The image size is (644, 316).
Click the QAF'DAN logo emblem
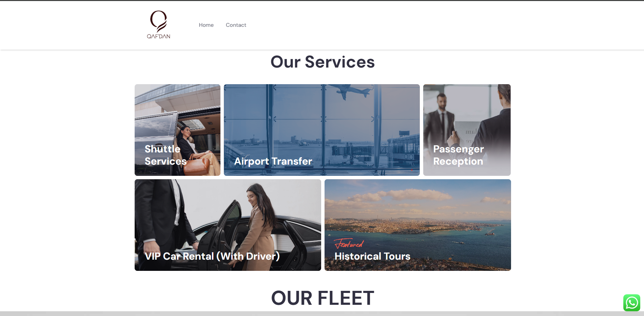[158, 21]
